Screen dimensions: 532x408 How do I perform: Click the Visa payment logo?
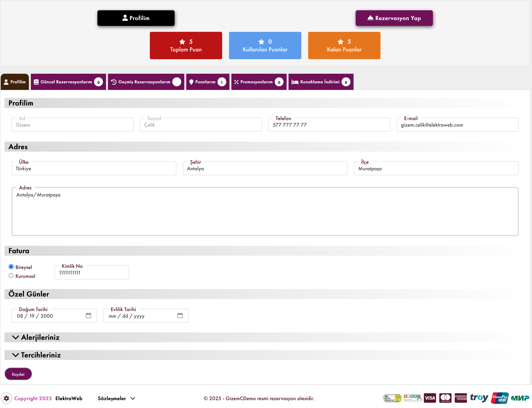click(430, 398)
